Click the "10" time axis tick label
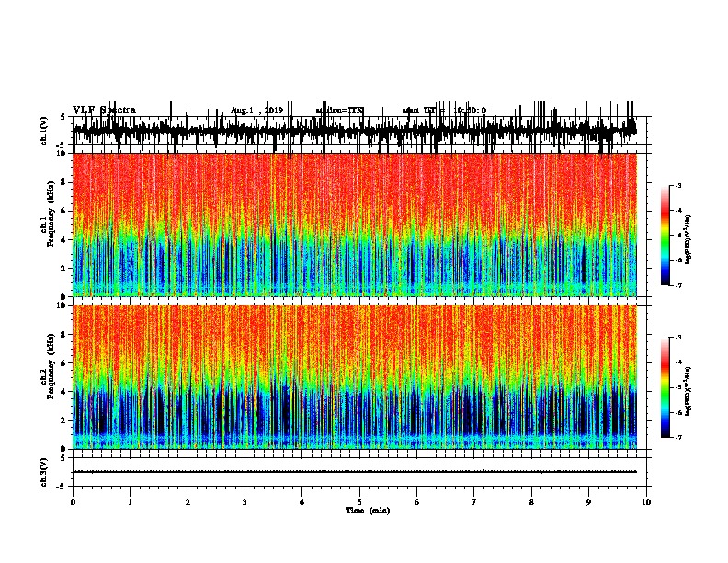 tap(646, 502)
